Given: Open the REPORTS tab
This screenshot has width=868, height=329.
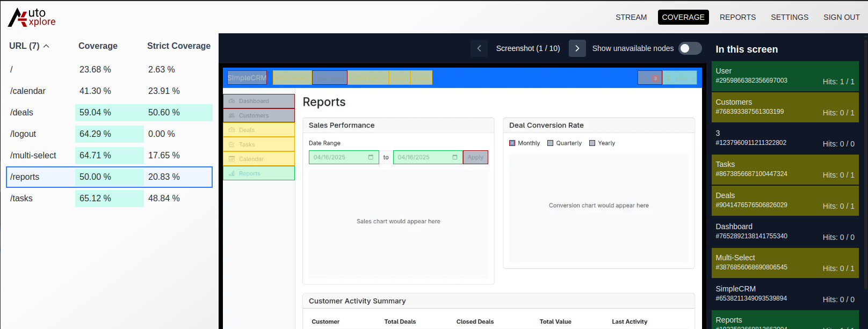Looking at the screenshot, I should (737, 17).
